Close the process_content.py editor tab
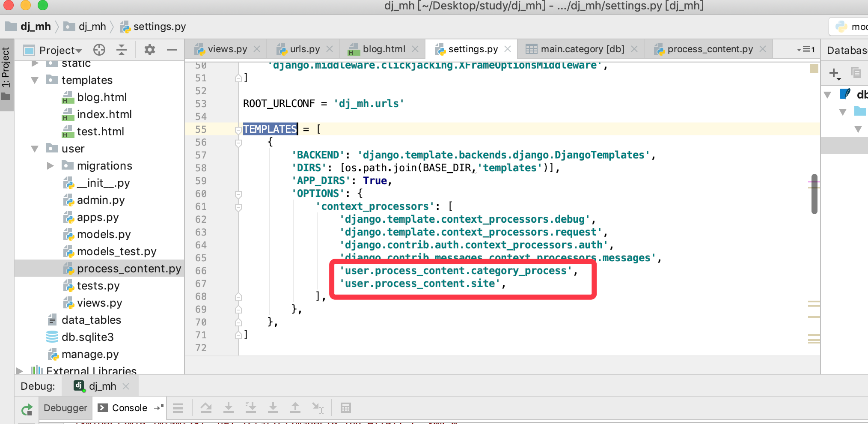 click(x=763, y=49)
